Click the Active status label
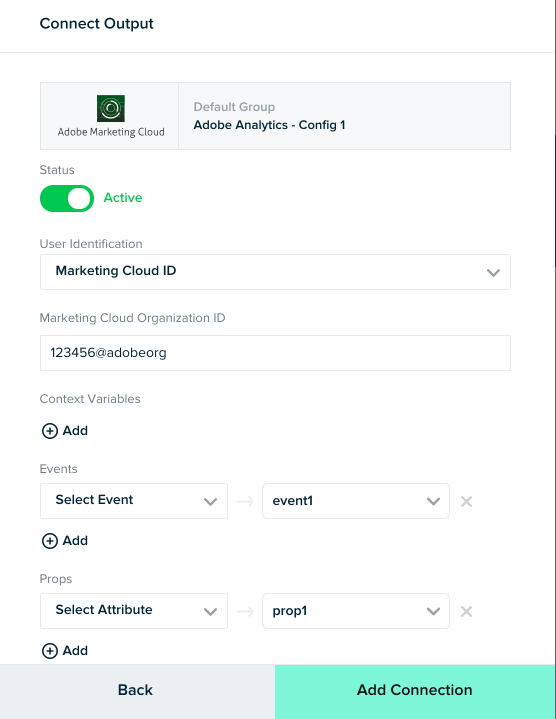The height and width of the screenshot is (719, 556). coord(123,198)
